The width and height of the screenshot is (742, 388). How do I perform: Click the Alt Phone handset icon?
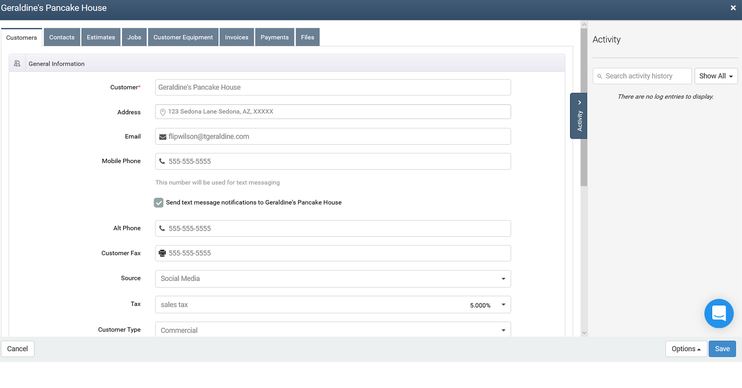pos(162,229)
